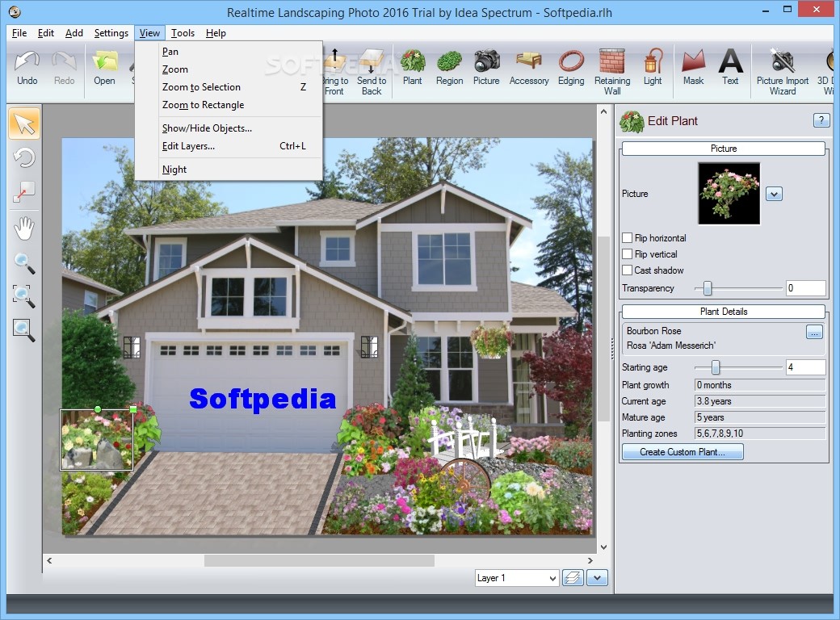Add an Accessory from toolbar

(x=529, y=69)
